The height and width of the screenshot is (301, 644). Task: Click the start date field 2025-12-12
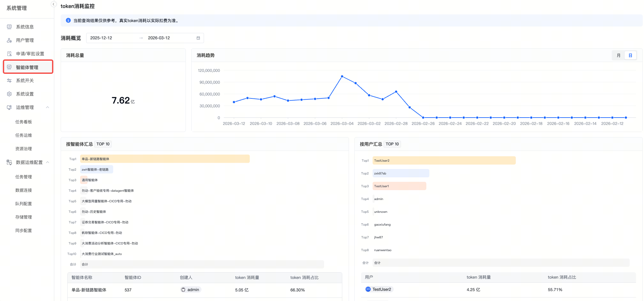[101, 38]
